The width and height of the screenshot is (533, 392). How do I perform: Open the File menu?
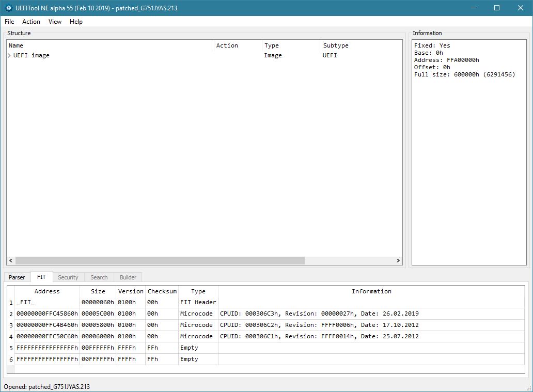9,21
